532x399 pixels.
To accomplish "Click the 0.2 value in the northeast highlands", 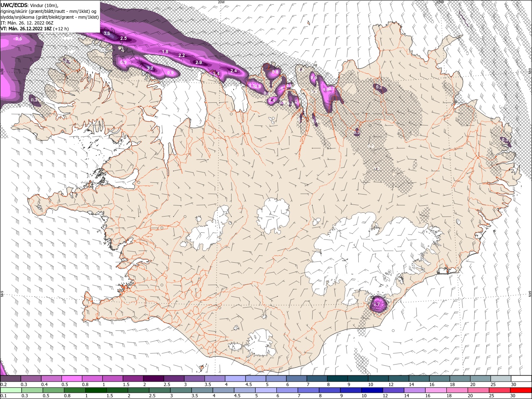I will tap(379, 87).
